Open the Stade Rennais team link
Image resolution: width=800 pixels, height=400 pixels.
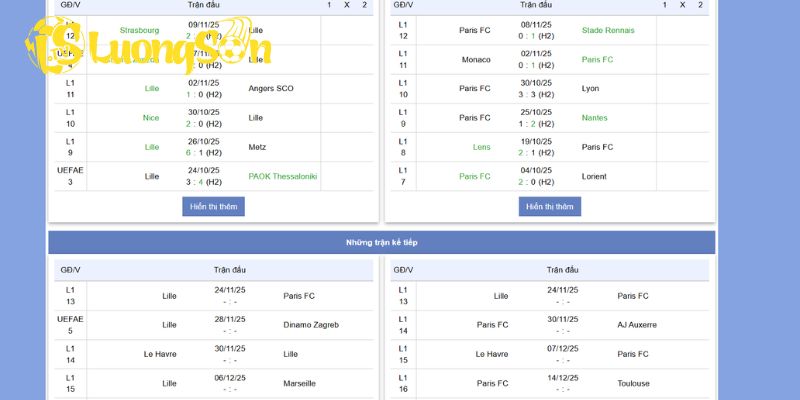tap(608, 30)
